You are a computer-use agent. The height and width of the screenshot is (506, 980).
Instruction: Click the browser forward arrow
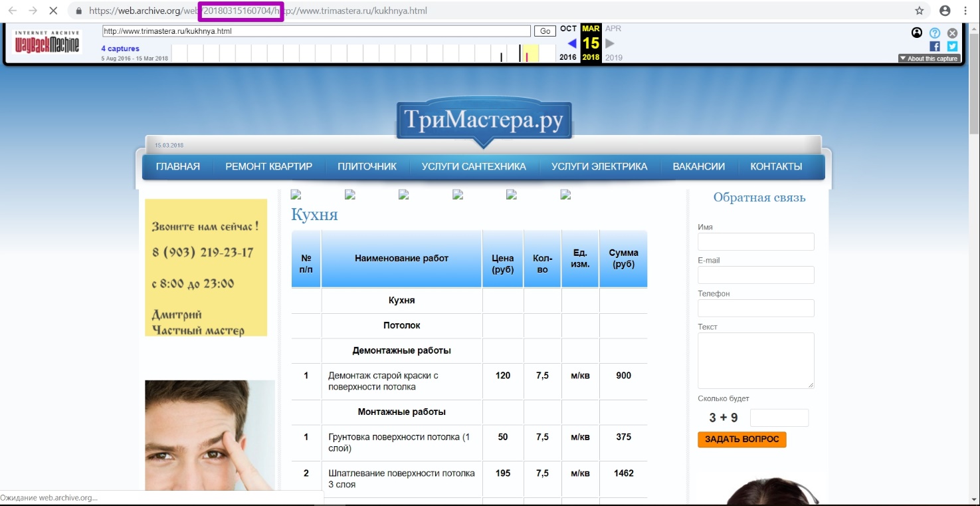(33, 11)
